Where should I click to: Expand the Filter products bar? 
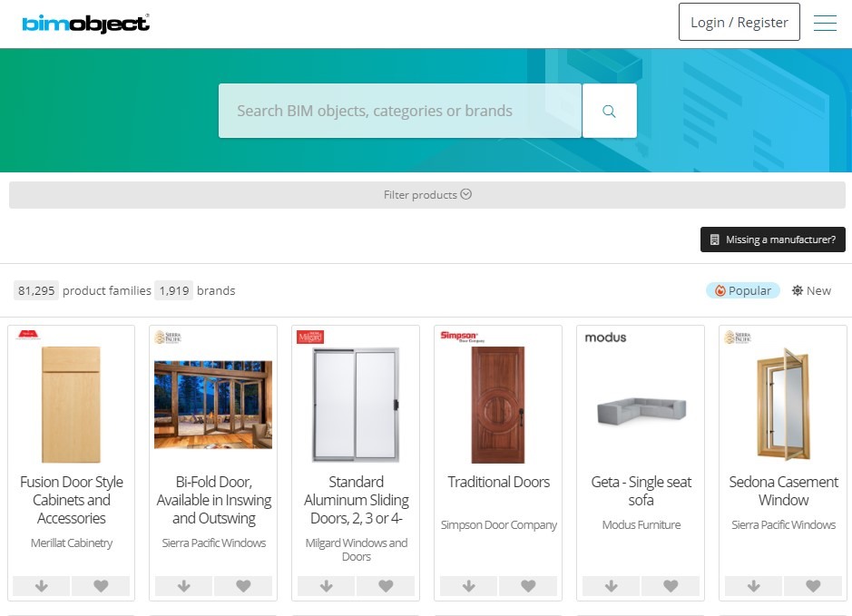(x=427, y=194)
